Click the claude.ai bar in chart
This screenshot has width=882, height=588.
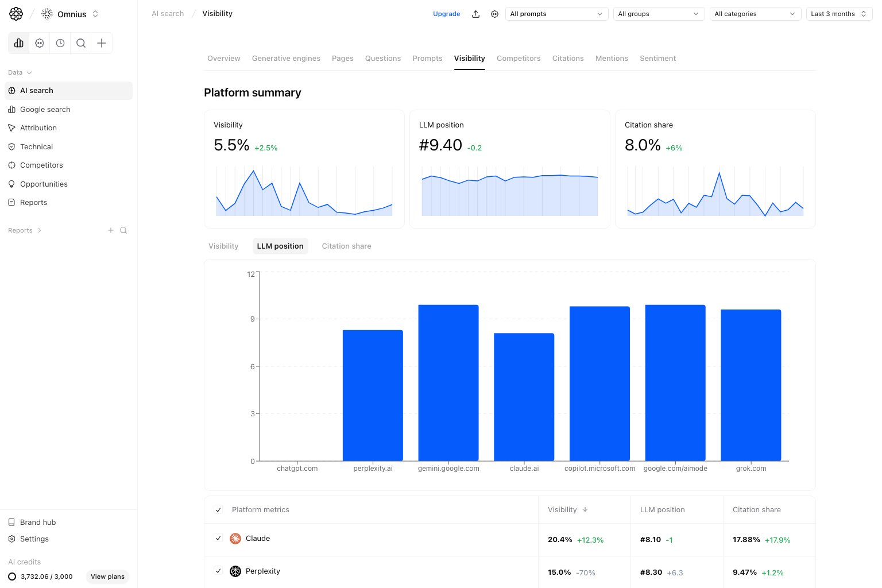click(x=524, y=397)
